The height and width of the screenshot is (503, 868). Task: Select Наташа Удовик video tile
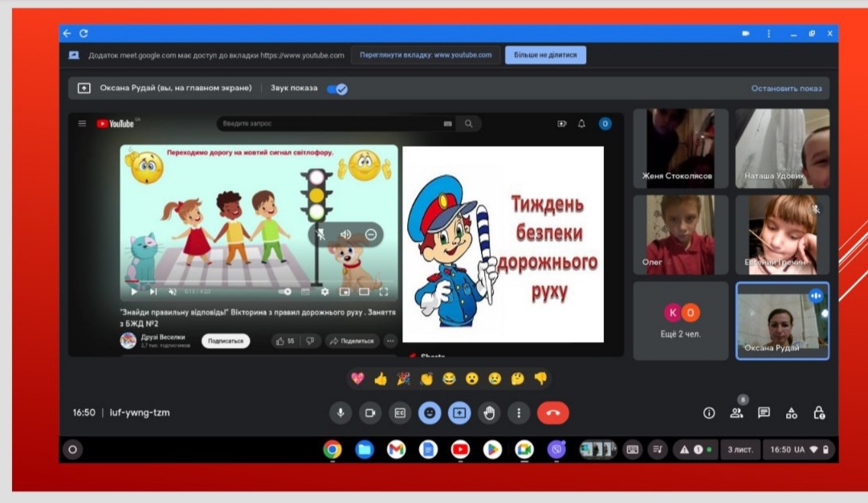(782, 148)
